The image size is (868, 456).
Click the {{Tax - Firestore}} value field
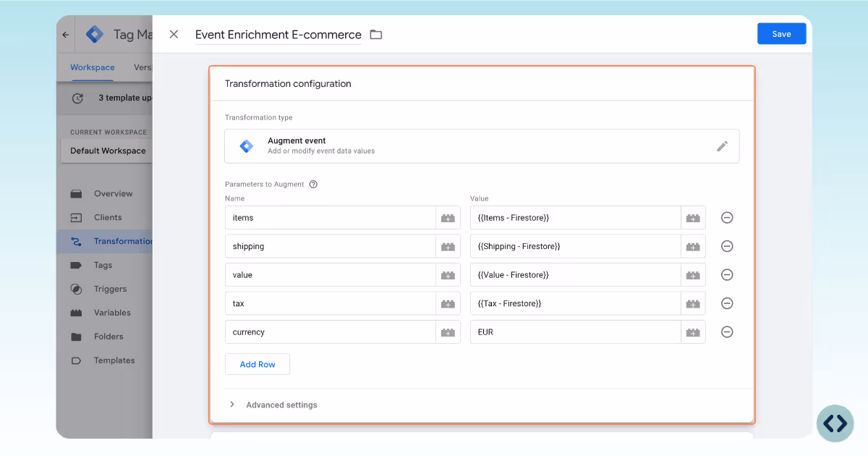point(576,303)
